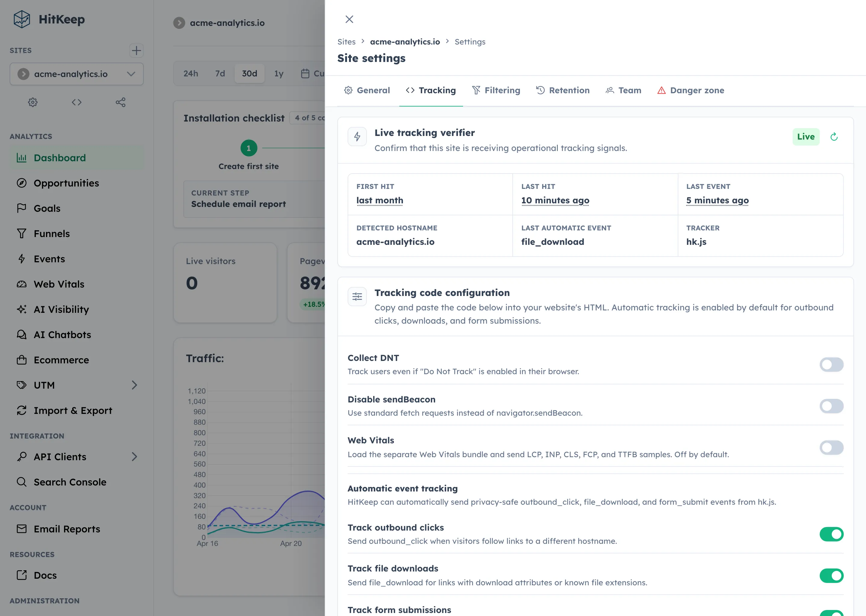Click the API Clients key icon
Image resolution: width=866 pixels, height=616 pixels.
coord(22,457)
